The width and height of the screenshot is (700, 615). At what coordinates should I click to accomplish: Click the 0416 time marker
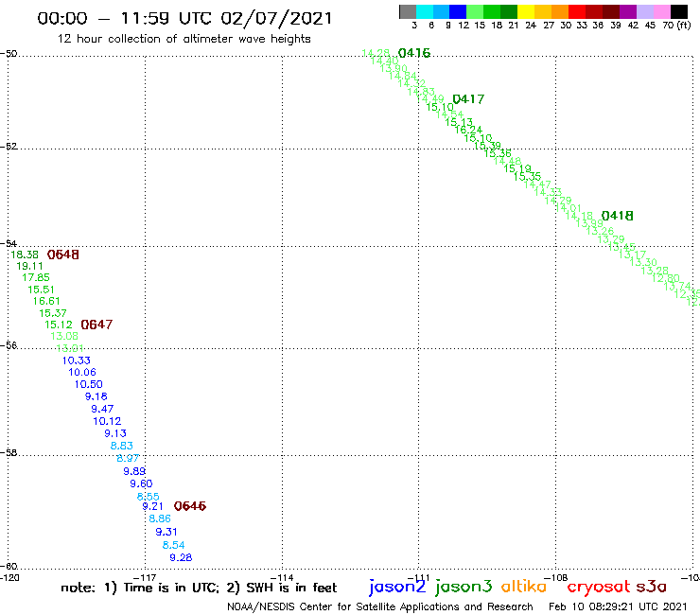[x=413, y=53]
